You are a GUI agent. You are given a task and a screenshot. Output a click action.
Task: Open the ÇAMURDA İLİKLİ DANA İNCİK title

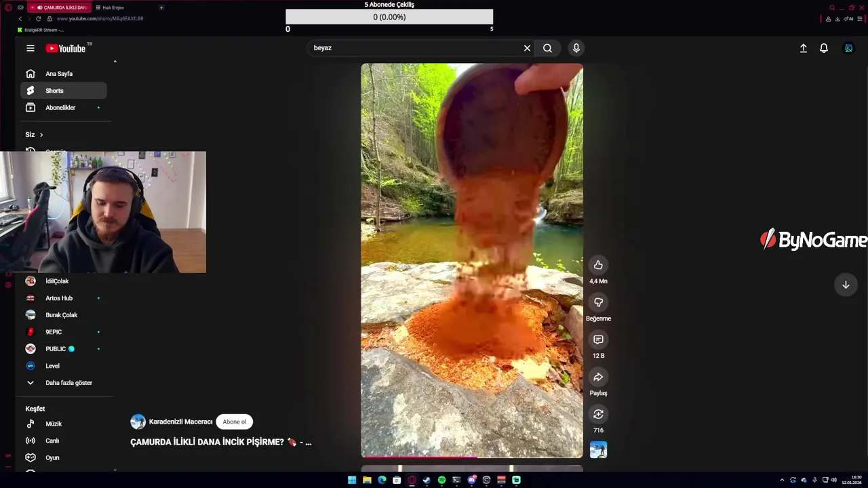tap(221, 442)
